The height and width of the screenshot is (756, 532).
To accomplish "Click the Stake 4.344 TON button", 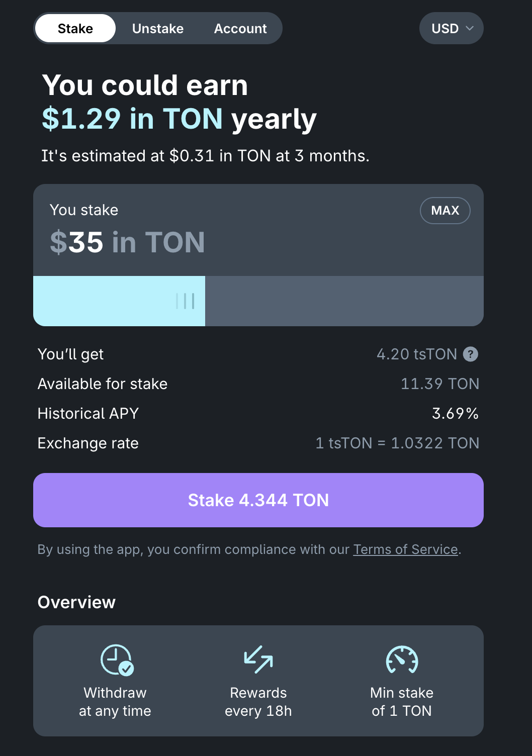I will coord(258,500).
